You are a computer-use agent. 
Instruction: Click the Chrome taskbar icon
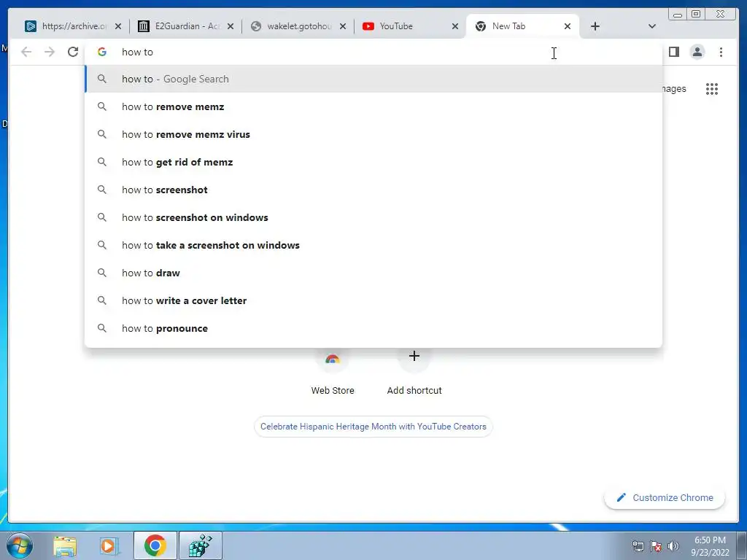coord(155,545)
